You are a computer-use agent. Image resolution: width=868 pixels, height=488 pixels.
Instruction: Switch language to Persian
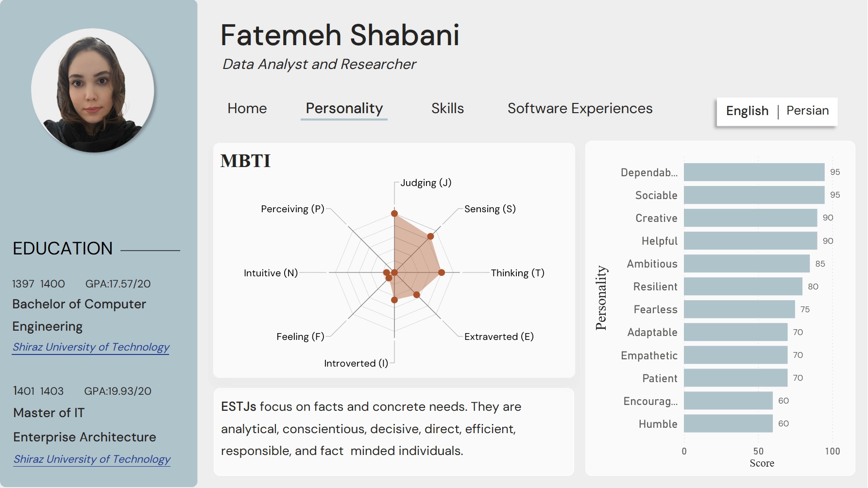(807, 111)
